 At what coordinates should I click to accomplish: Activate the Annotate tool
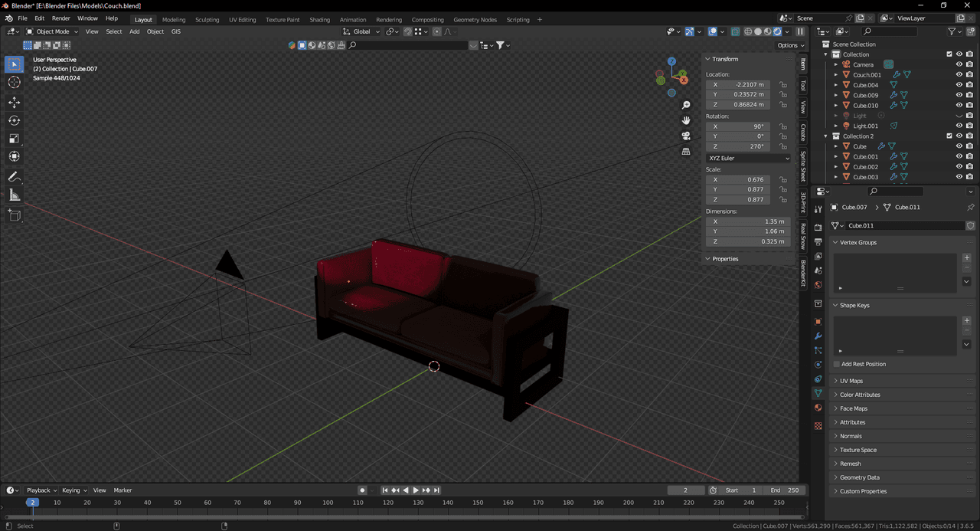(14, 177)
